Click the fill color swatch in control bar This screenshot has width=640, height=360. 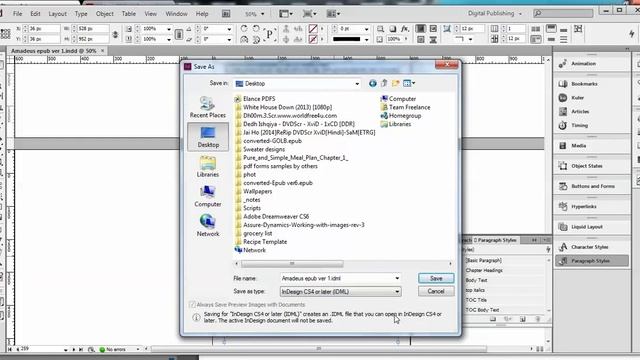coord(313,29)
